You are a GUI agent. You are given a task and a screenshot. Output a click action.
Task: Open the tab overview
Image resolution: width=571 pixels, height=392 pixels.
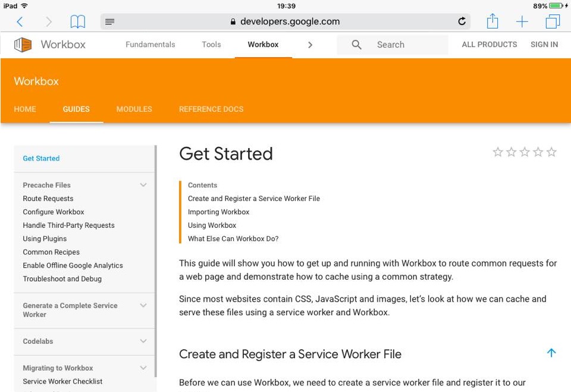552,20
